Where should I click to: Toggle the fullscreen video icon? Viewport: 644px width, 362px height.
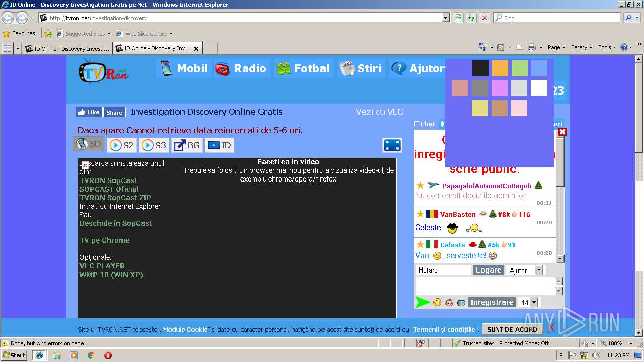coord(392,145)
